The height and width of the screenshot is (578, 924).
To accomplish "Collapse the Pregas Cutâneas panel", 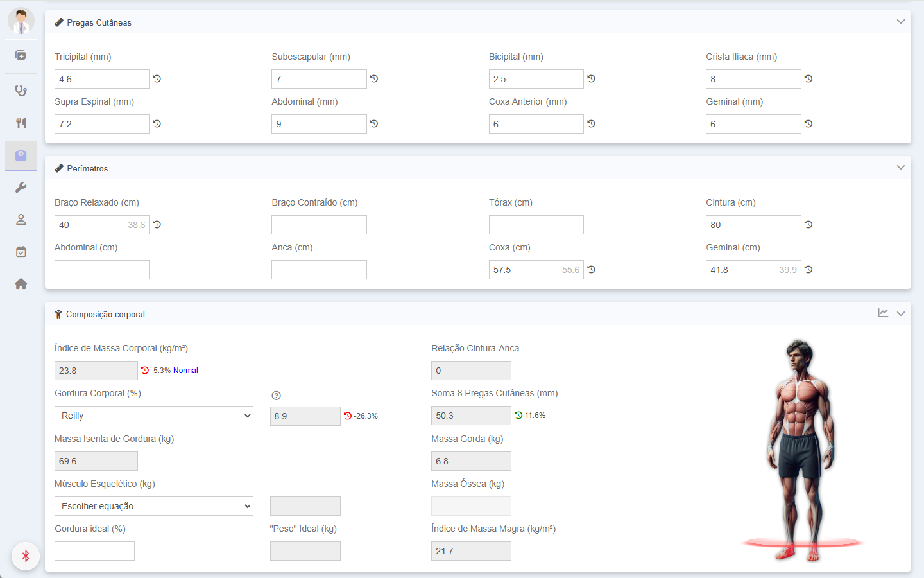I will (901, 22).
